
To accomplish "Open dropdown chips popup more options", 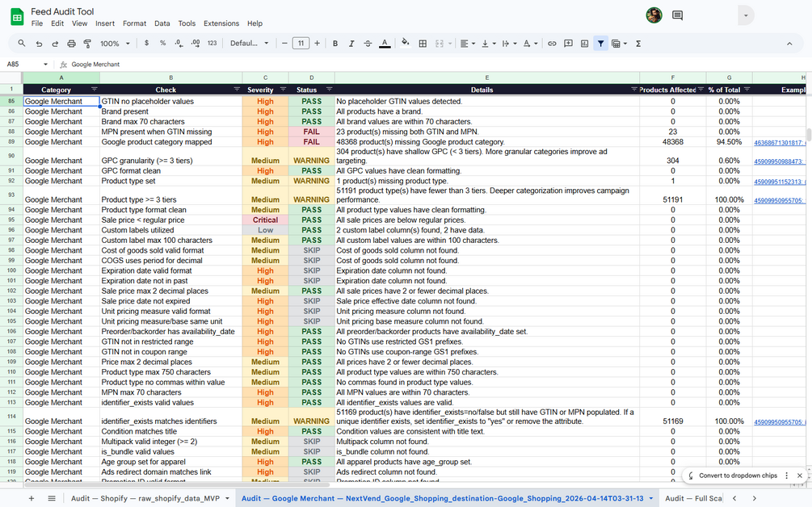I will (786, 476).
